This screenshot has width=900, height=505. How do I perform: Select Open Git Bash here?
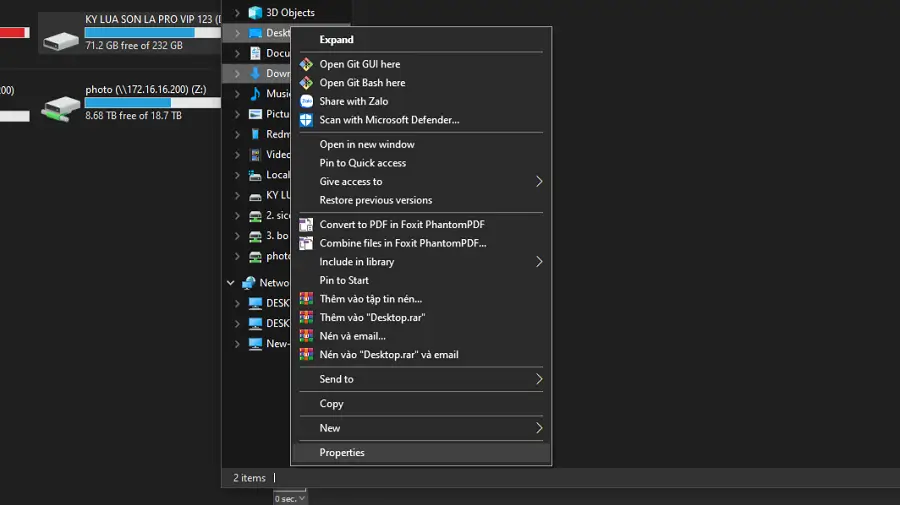click(362, 83)
